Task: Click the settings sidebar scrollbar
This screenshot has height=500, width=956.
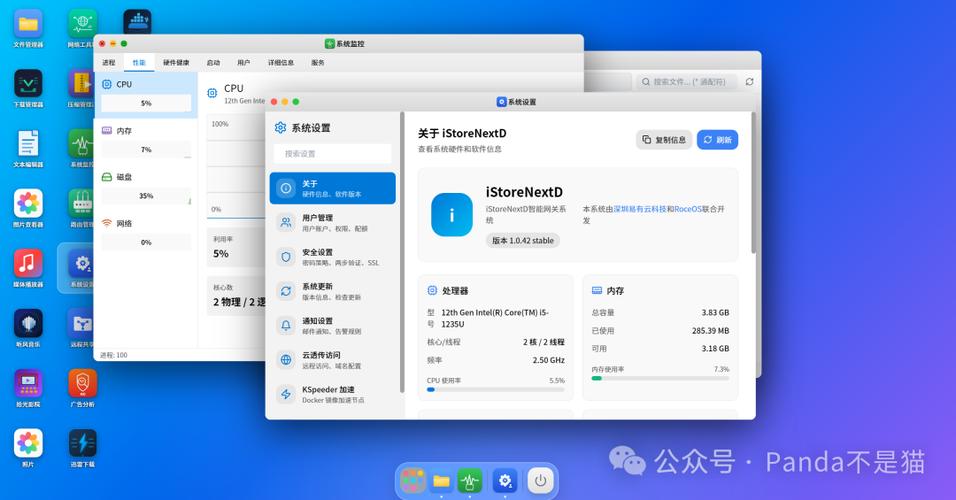Action: pos(402,252)
